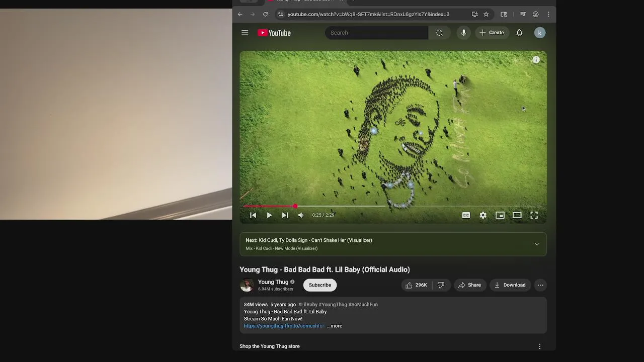Image resolution: width=644 pixels, height=362 pixels.
Task: Switch to theater mode
Action: coord(517,215)
